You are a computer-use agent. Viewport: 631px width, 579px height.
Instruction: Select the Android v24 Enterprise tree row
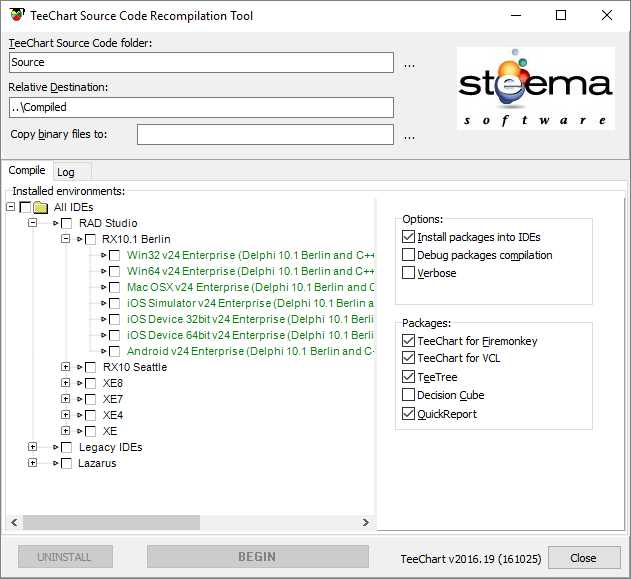coord(250,351)
